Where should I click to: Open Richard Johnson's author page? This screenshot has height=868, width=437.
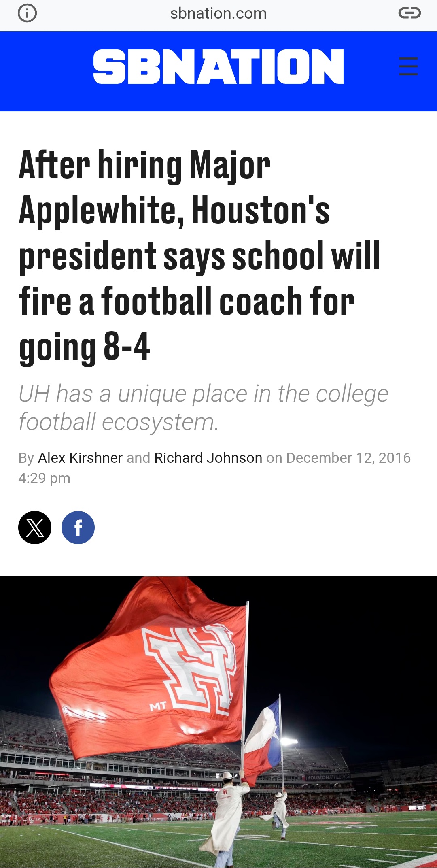coord(208,458)
